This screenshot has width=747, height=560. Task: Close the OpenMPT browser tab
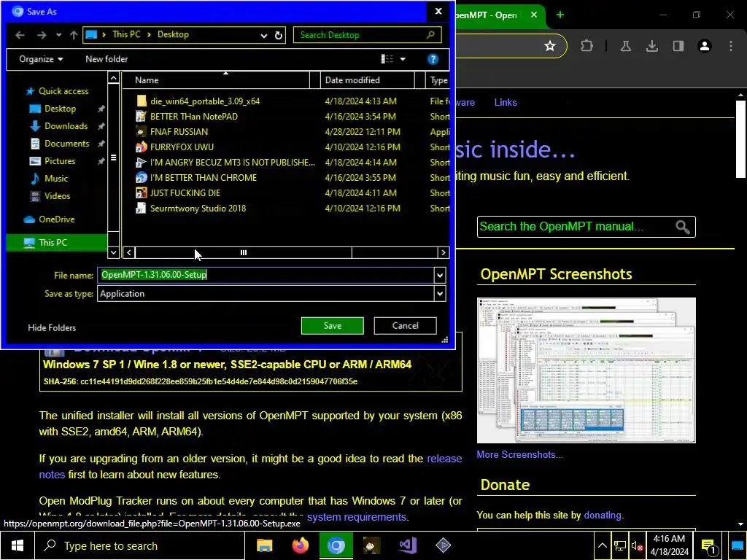tap(534, 15)
